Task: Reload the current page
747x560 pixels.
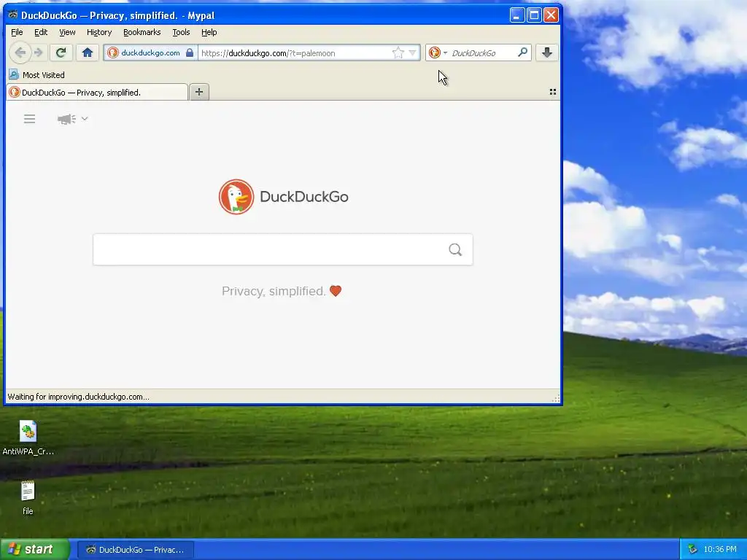Action: pyautogui.click(x=61, y=52)
